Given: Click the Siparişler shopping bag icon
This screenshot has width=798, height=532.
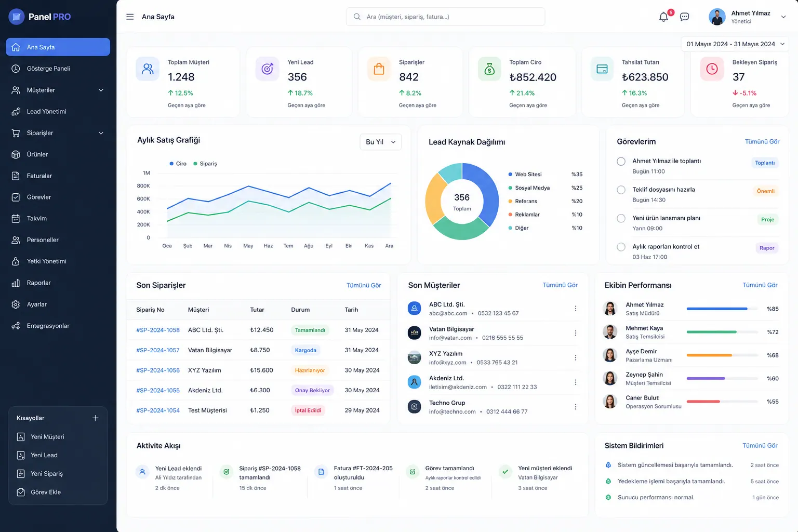Looking at the screenshot, I should click(379, 69).
